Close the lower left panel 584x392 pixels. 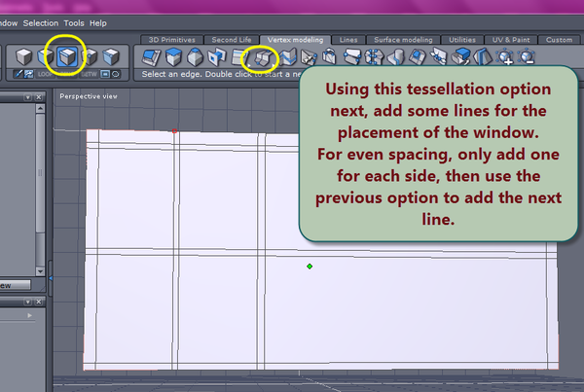click(x=38, y=302)
